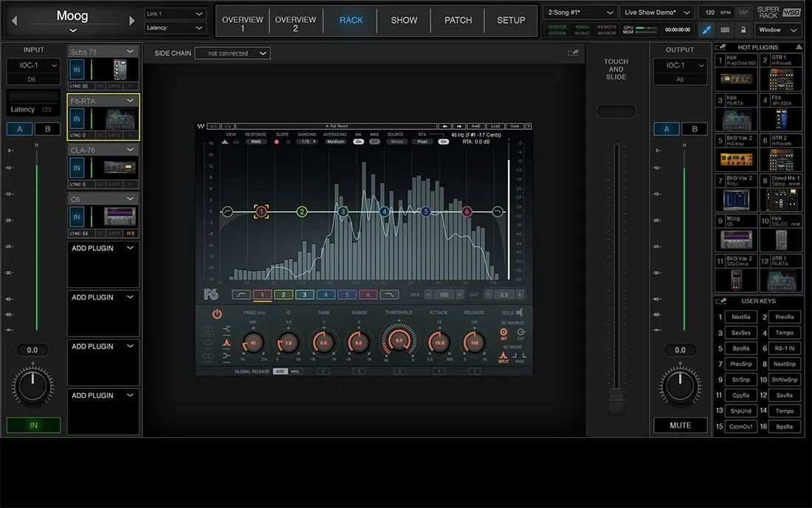Open the virtual keyboard icon top right
Image resolution: width=812 pixels, height=508 pixels.
pos(726,30)
